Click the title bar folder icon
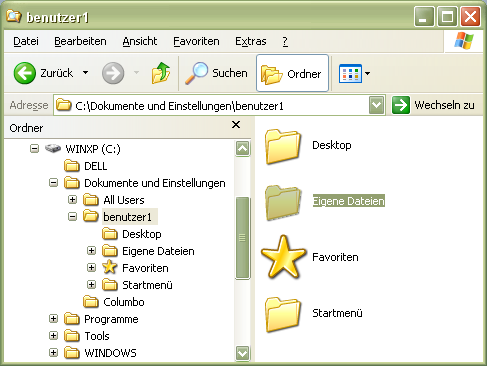 (x=14, y=16)
